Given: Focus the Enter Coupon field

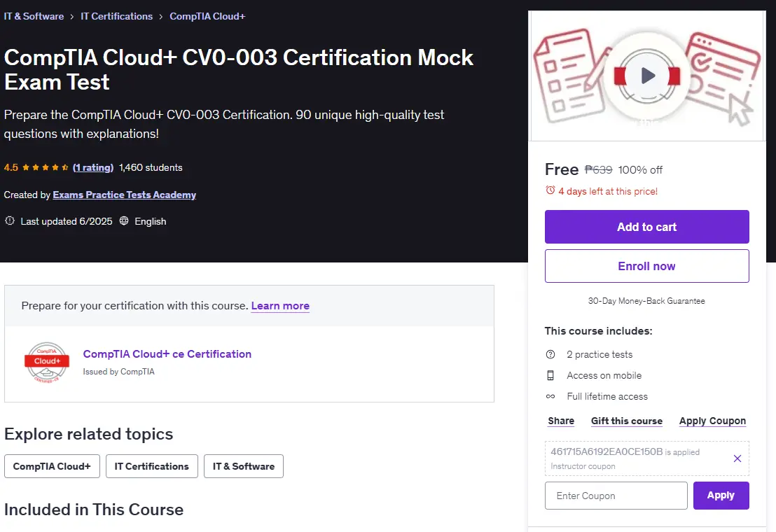Looking at the screenshot, I should [616, 496].
